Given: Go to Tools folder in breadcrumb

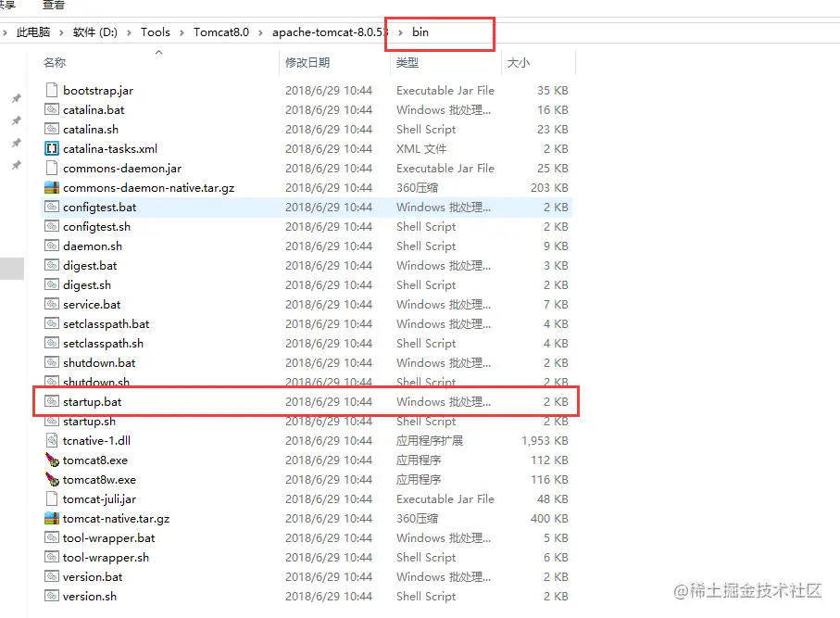Looking at the screenshot, I should click(x=156, y=32).
